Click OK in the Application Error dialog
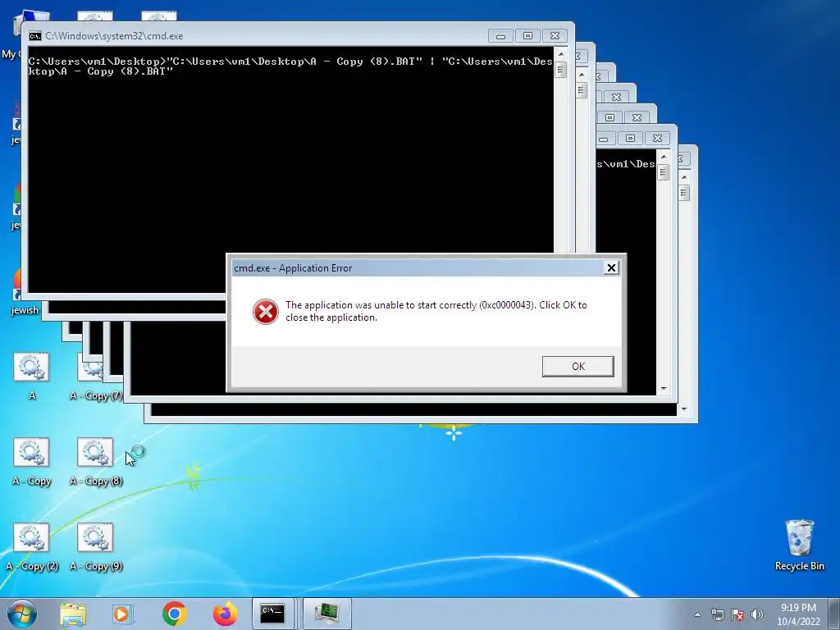Viewport: 840px width, 630px height. point(577,367)
